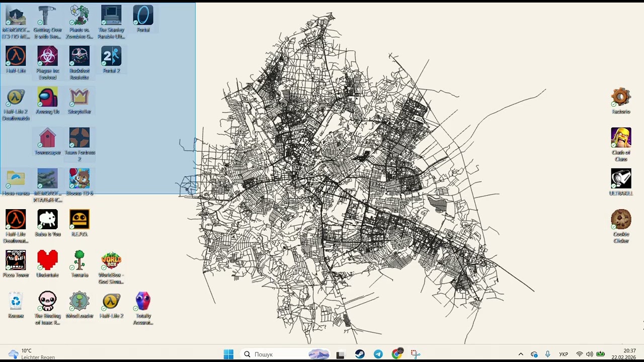Switch the УКР input language indicator
644x362 pixels.
point(564,354)
